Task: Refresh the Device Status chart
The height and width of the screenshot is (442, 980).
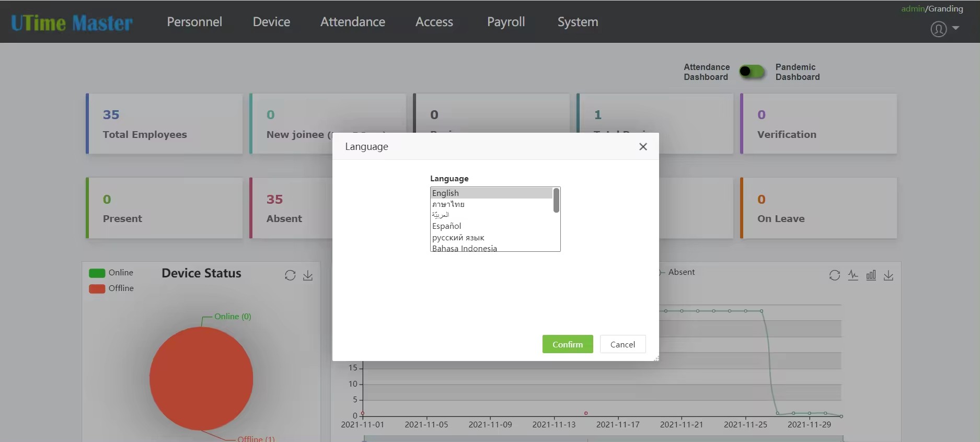Action: point(290,275)
